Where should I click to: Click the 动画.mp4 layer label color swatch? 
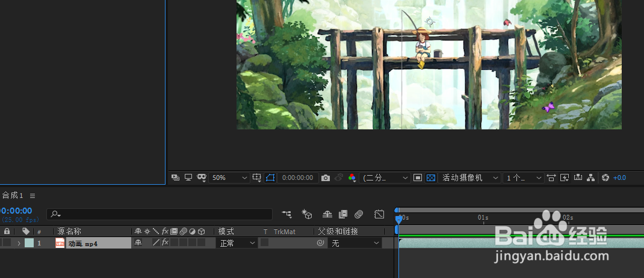coord(29,243)
